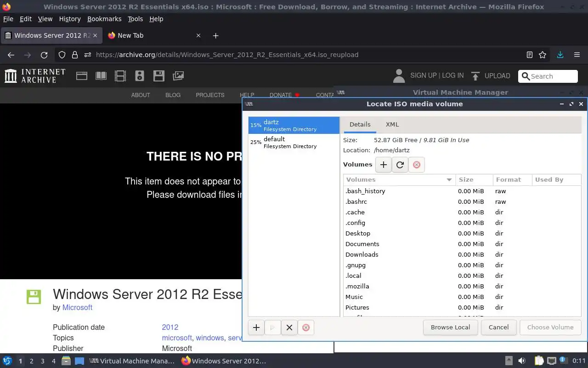Select Windows Server 2012 R2 browser tab
Screen dimensions: 588x368
point(51,35)
